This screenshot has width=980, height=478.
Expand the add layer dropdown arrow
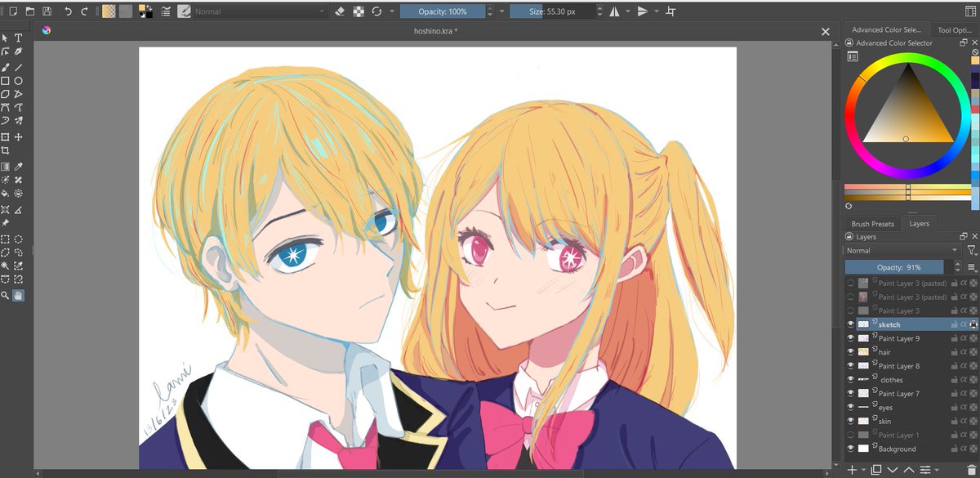pos(864,470)
